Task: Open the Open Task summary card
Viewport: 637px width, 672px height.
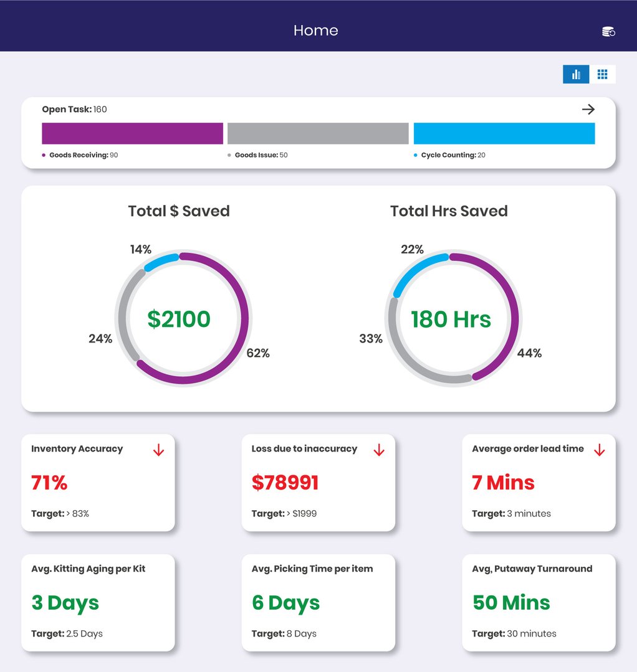Action: click(x=318, y=131)
